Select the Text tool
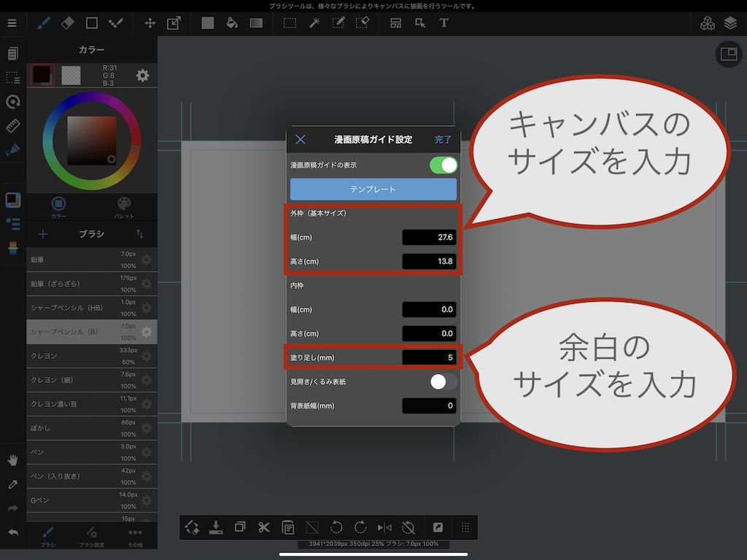747x560 pixels. tap(444, 23)
